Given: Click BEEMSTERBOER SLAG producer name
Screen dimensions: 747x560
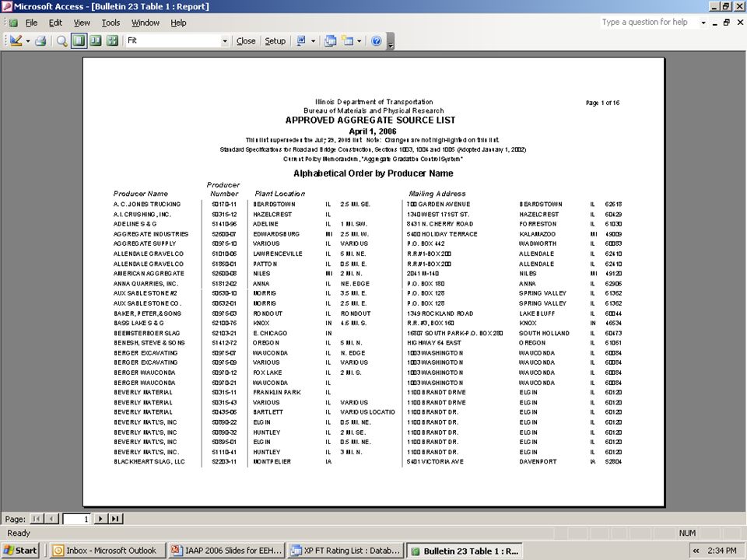Looking at the screenshot, I should click(146, 333).
